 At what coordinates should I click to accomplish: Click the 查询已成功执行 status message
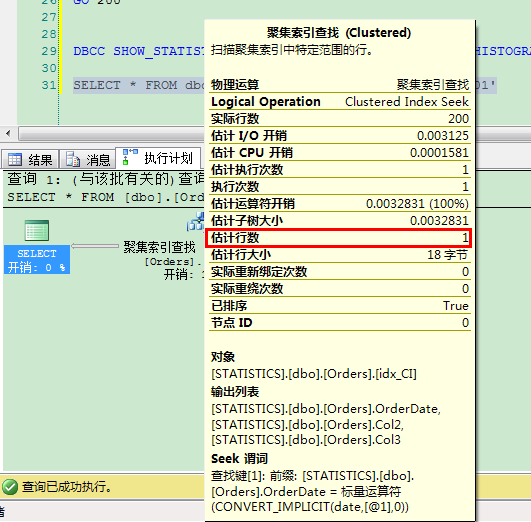pos(67,487)
